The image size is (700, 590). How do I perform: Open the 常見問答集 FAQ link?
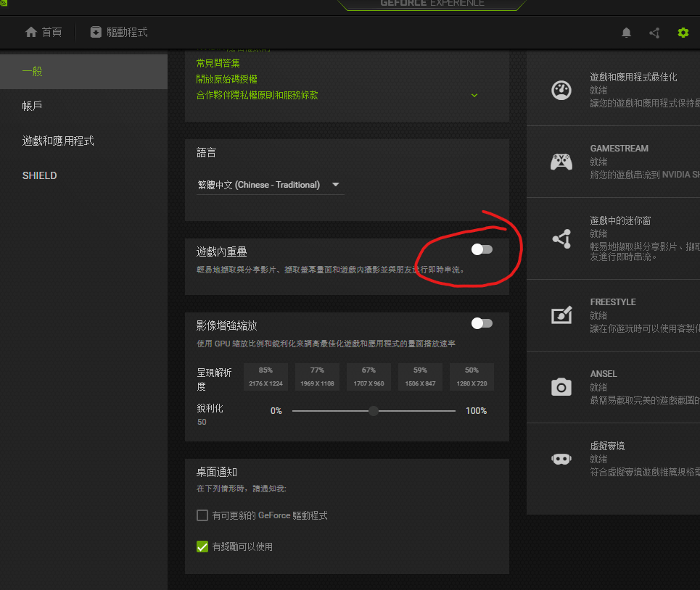[x=218, y=63]
